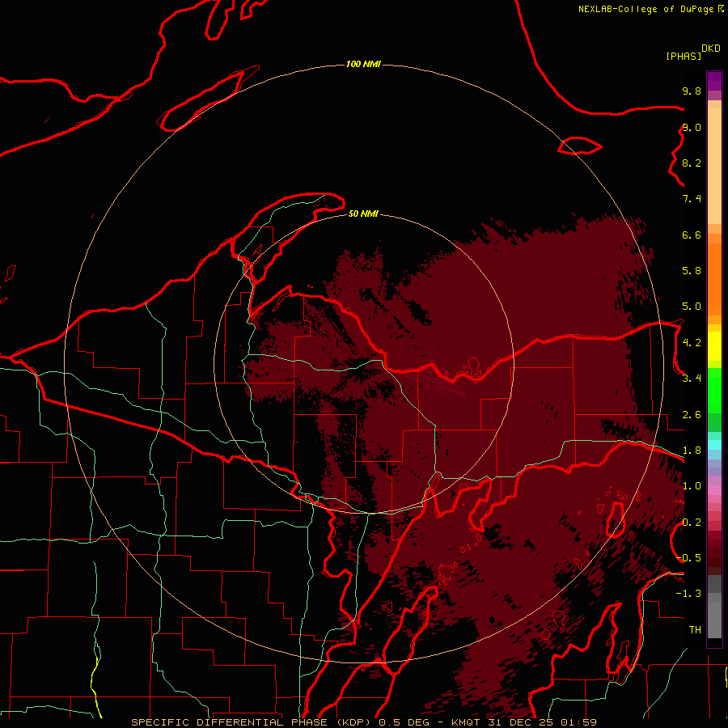Select the 5.0 scale value
This screenshot has width=728, height=728.
692,307
